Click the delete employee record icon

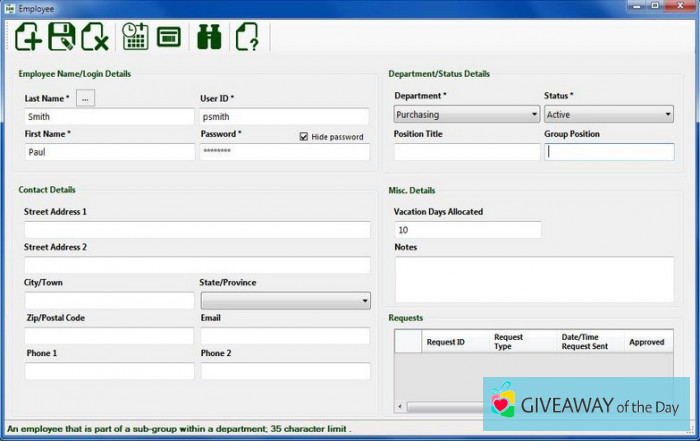95,37
